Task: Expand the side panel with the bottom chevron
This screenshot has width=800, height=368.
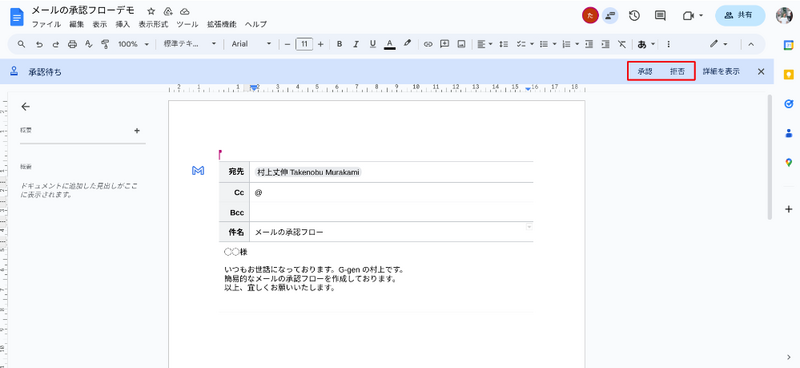Action: [789, 357]
